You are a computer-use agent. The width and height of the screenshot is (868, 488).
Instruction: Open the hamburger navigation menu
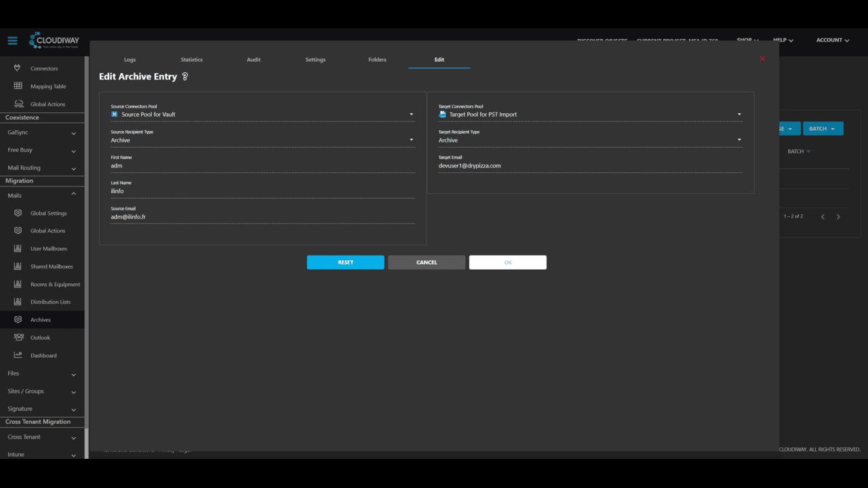pyautogui.click(x=12, y=41)
